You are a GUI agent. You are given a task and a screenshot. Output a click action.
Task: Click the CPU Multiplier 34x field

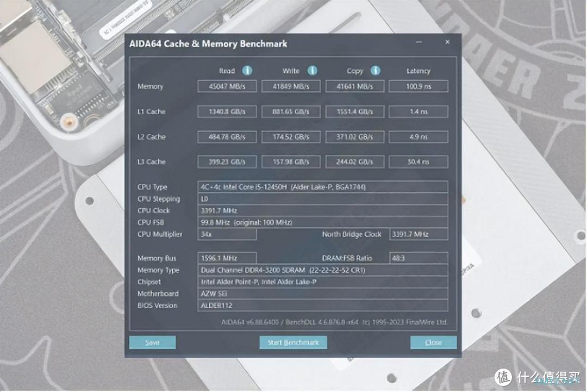click(x=227, y=234)
